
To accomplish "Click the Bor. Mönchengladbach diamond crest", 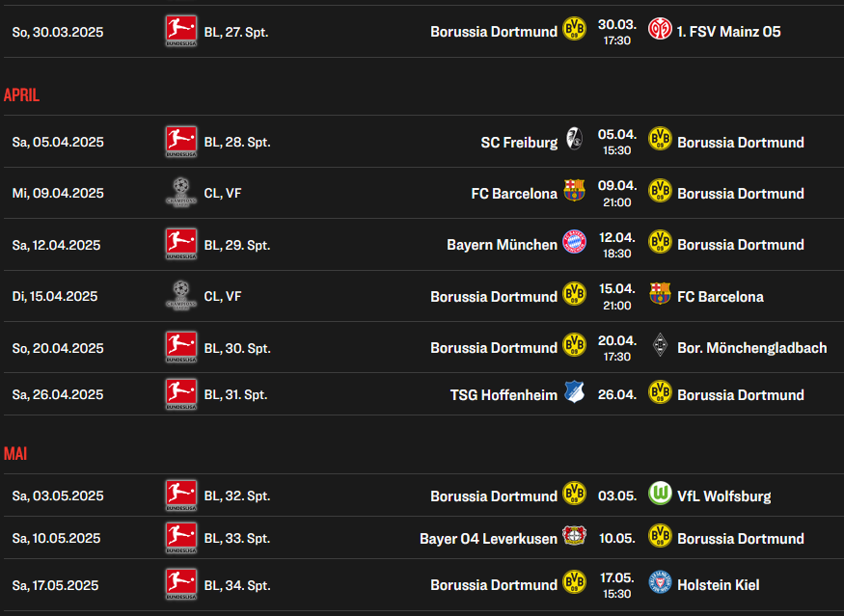I will [x=660, y=345].
